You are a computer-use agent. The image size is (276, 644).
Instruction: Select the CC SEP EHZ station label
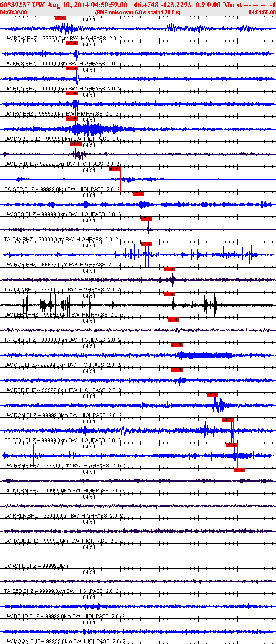pyautogui.click(x=19, y=189)
